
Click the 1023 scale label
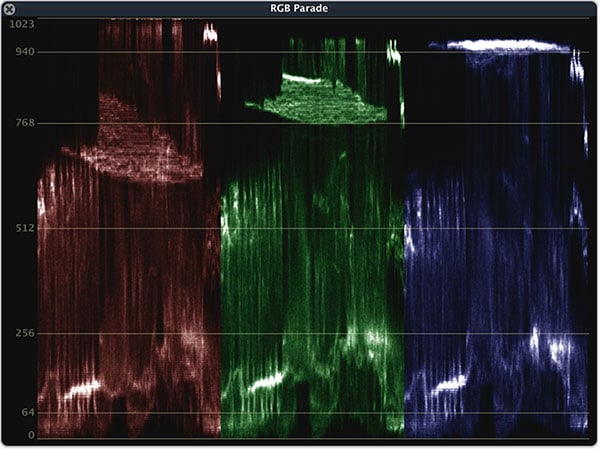[x=18, y=24]
